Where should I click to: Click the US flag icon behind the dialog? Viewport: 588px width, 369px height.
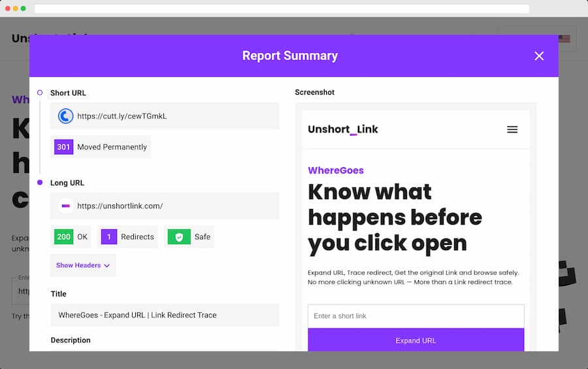tap(564, 39)
